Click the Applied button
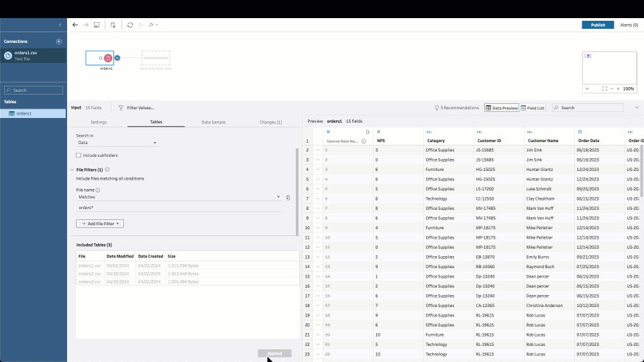 coord(274,353)
